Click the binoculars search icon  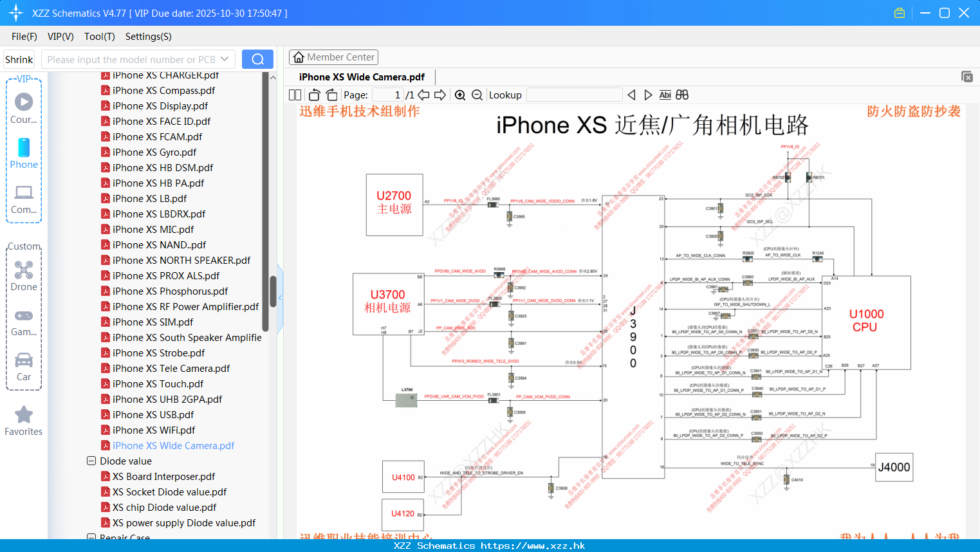[682, 95]
